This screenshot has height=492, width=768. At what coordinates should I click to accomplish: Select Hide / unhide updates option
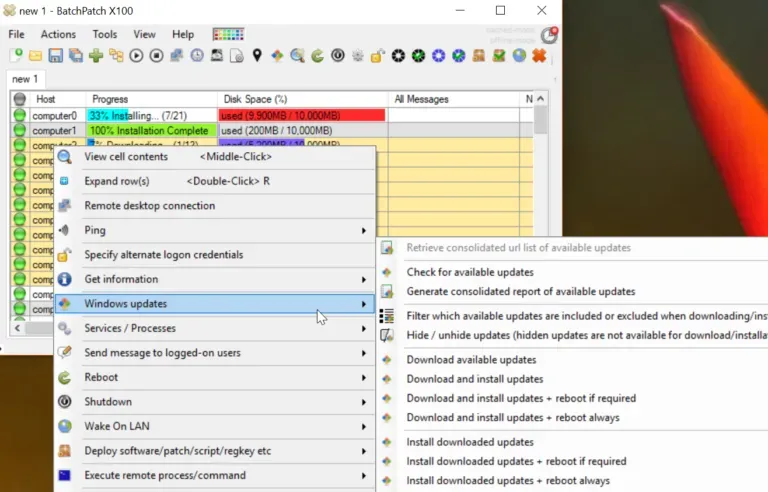[x=587, y=335]
